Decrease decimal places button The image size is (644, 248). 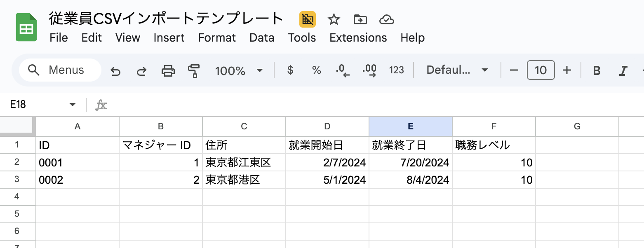coord(343,70)
